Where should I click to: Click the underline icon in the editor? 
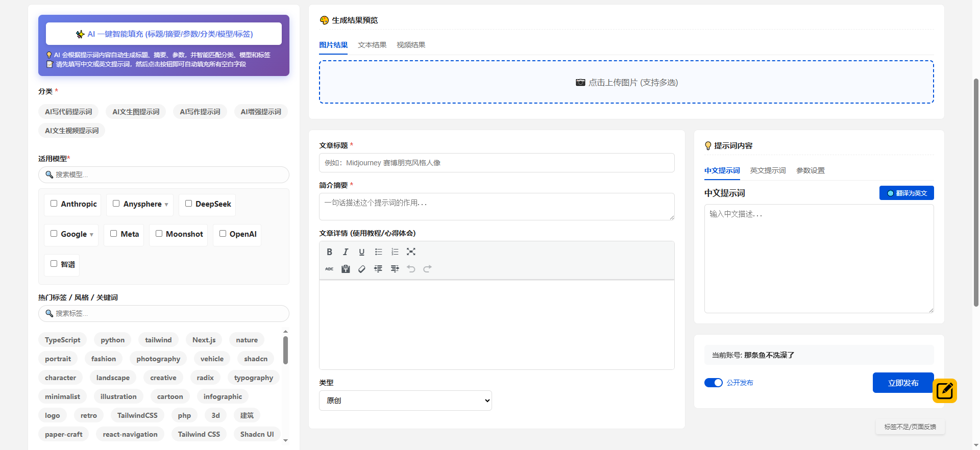tap(361, 252)
